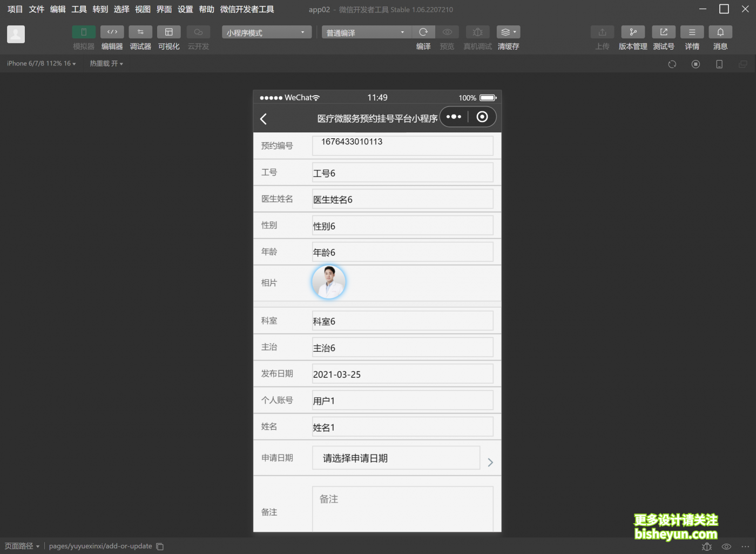
Task: Open the clear cache (清缓存) layers dropdown
Action: click(x=508, y=32)
